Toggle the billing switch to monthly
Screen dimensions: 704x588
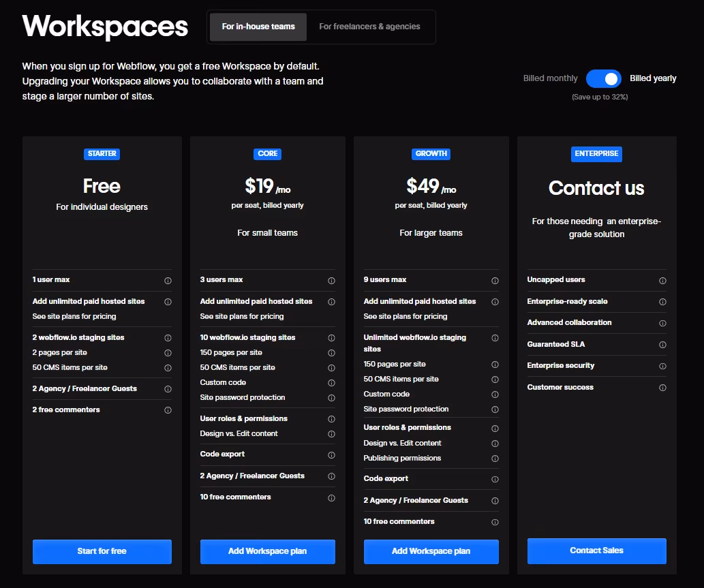pyautogui.click(x=603, y=78)
